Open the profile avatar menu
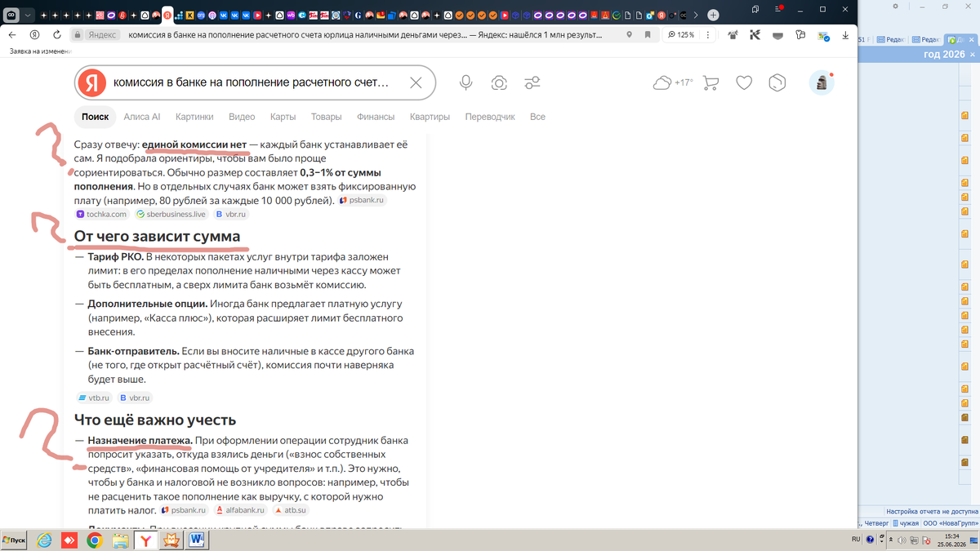 [x=821, y=82]
